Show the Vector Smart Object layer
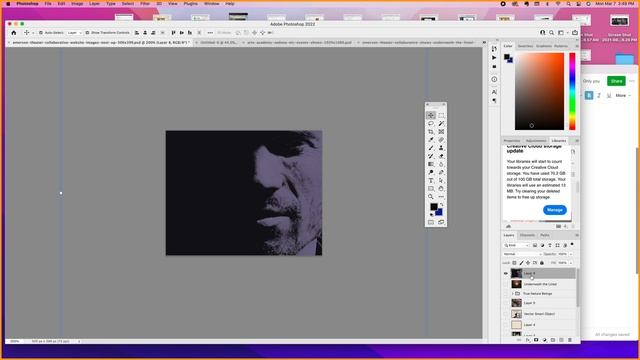Image resolution: width=640 pixels, height=360 pixels. (x=506, y=314)
